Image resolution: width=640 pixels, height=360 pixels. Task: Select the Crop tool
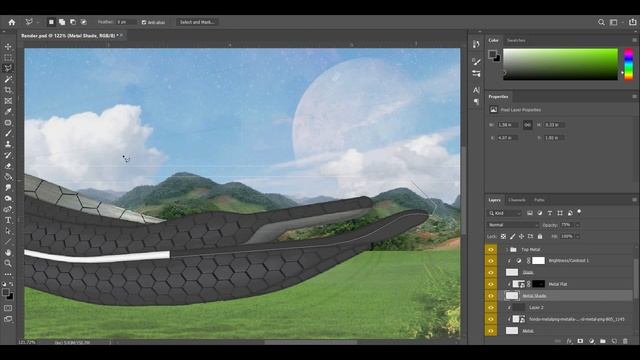(8, 90)
